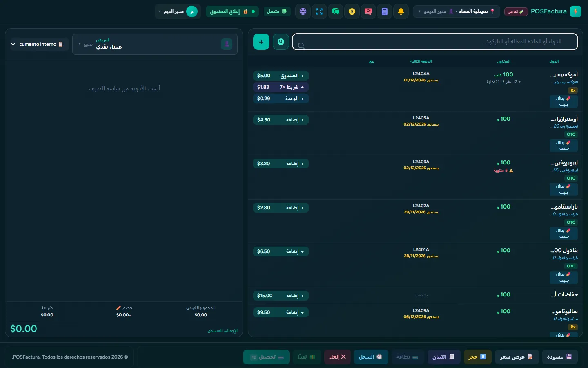
Task: Click the OTC badge under إيبوبروفين
Action: 571,178
